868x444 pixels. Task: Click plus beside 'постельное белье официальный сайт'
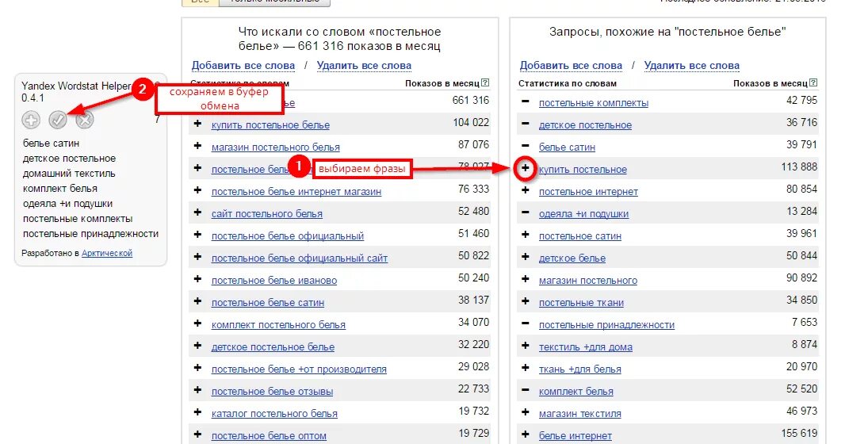click(197, 256)
